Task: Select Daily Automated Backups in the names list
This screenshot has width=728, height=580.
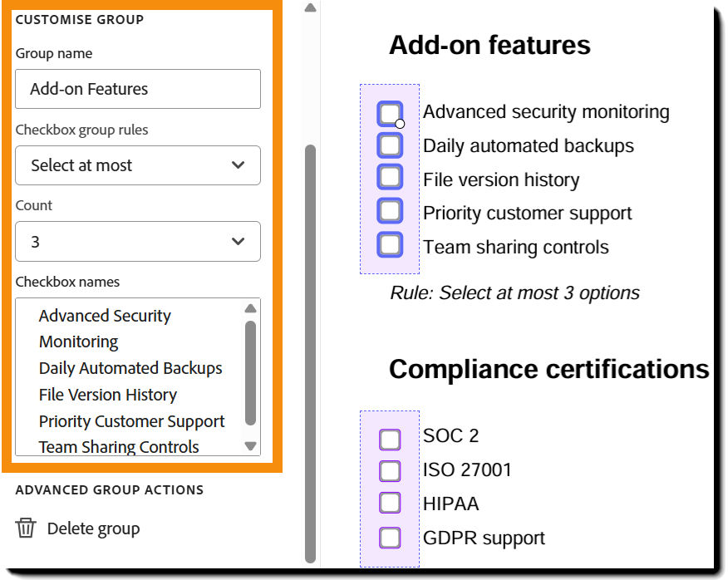Action: tap(130, 368)
